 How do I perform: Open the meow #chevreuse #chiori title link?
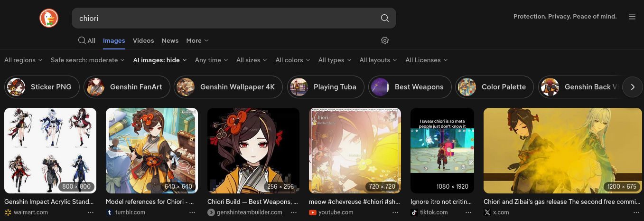355,202
